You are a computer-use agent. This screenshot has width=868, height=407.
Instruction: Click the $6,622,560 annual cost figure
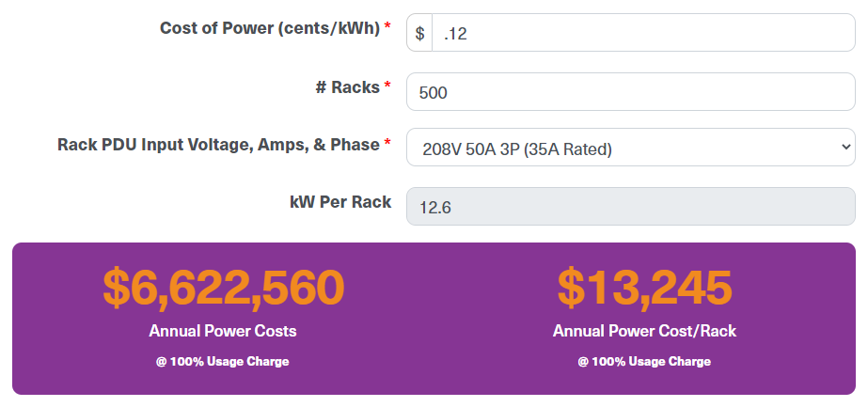(224, 289)
